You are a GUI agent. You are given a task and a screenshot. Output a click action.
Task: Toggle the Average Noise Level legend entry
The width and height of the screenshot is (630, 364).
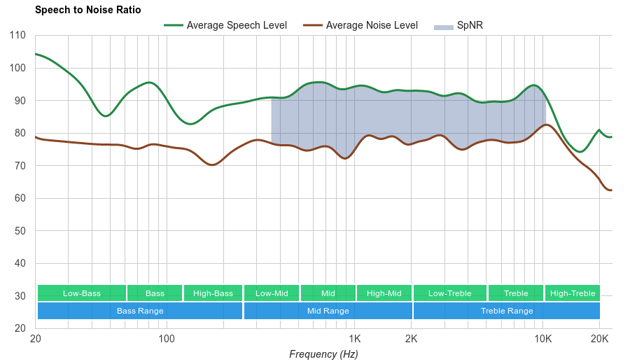click(x=371, y=25)
